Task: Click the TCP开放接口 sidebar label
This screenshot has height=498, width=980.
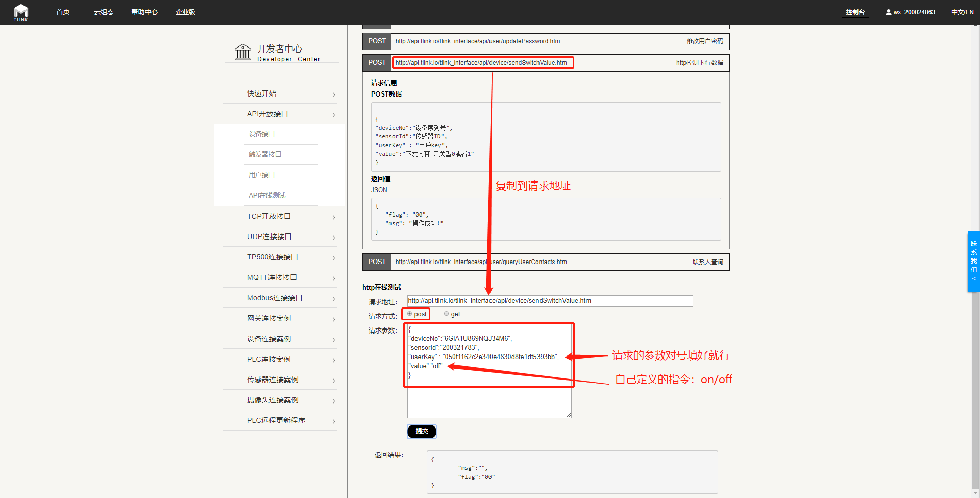Action: 269,216
